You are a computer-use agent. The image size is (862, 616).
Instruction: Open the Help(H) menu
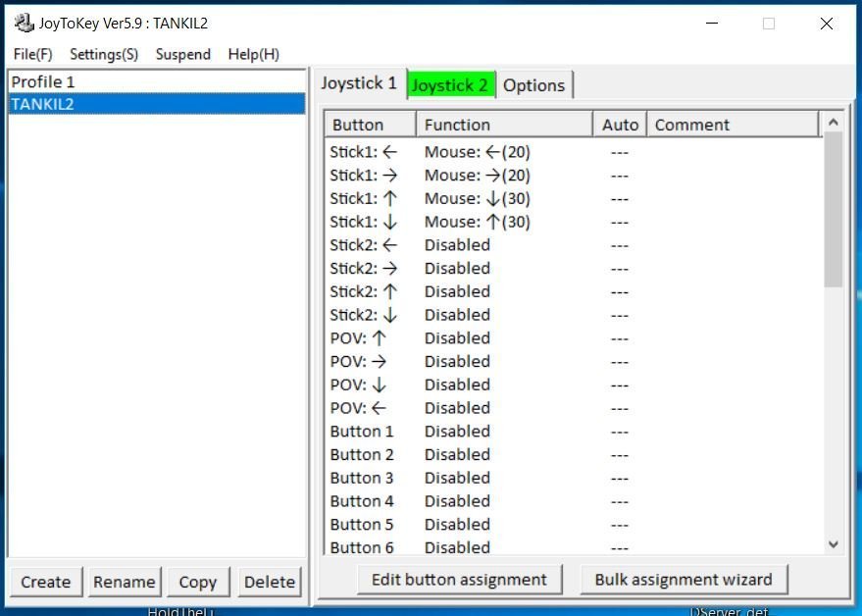click(x=253, y=55)
